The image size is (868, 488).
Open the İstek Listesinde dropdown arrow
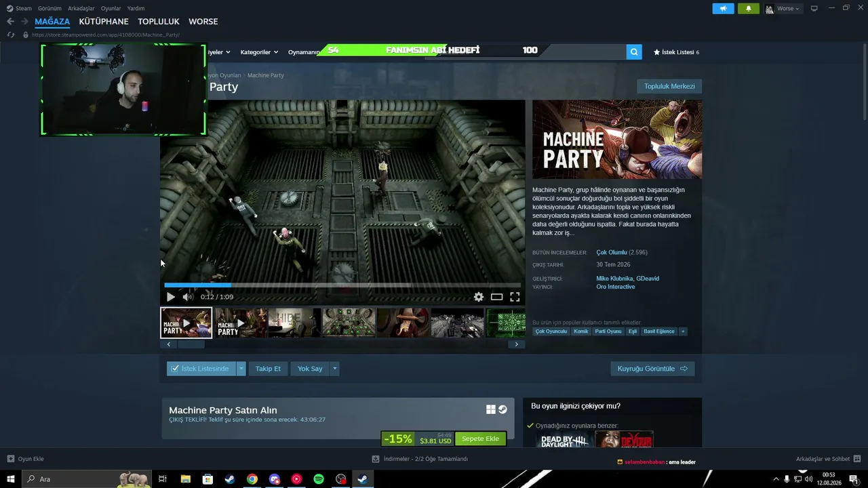pos(241,369)
